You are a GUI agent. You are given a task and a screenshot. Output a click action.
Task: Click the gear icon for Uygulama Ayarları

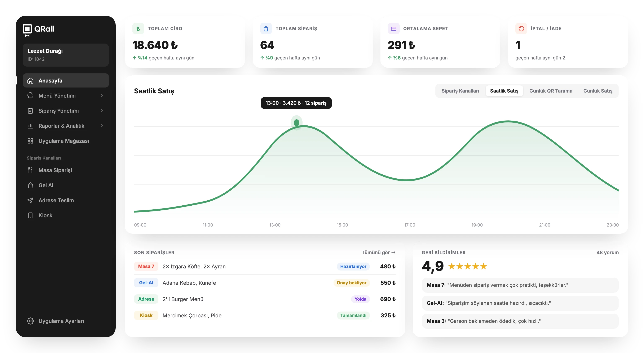[30, 321]
